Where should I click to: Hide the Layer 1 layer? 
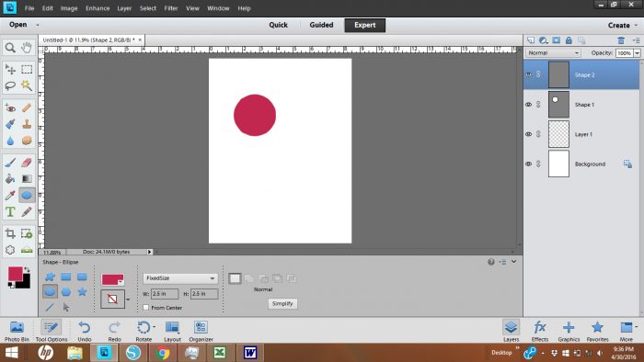point(529,134)
